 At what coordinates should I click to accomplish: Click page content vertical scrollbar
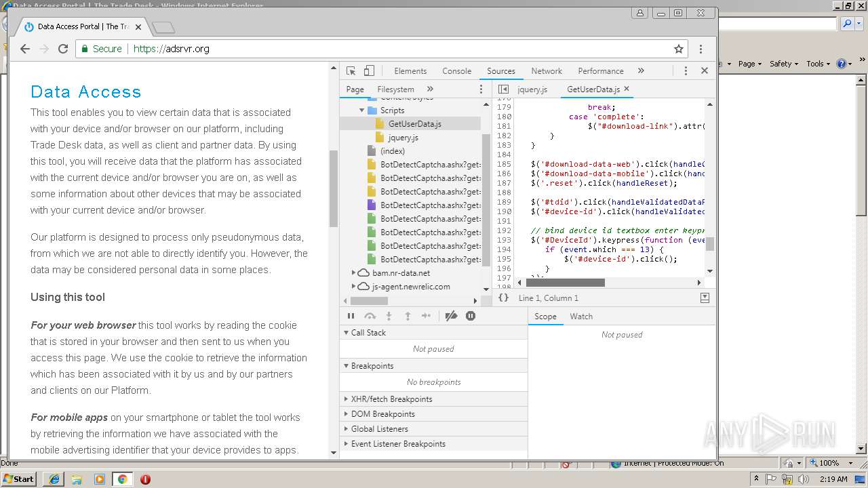pos(333,188)
